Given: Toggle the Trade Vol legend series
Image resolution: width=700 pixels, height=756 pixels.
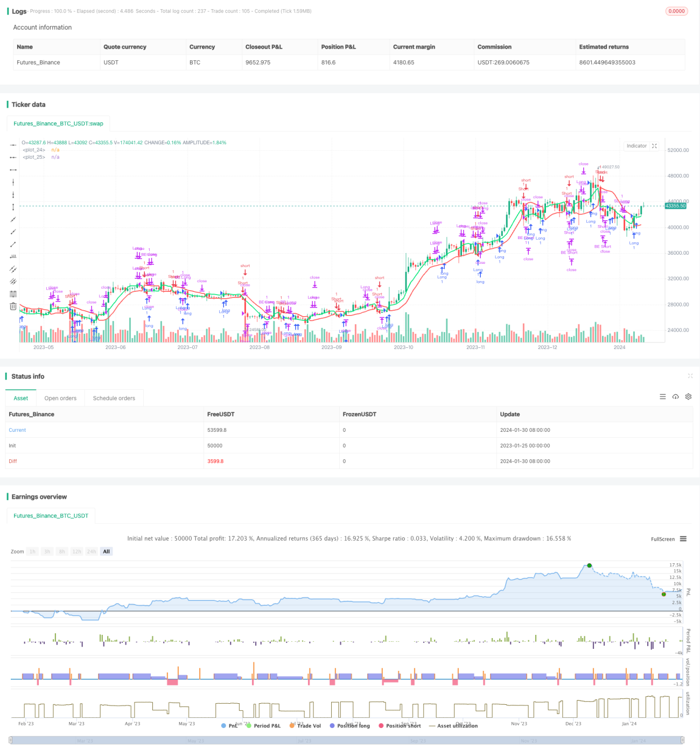Looking at the screenshot, I should click(305, 726).
